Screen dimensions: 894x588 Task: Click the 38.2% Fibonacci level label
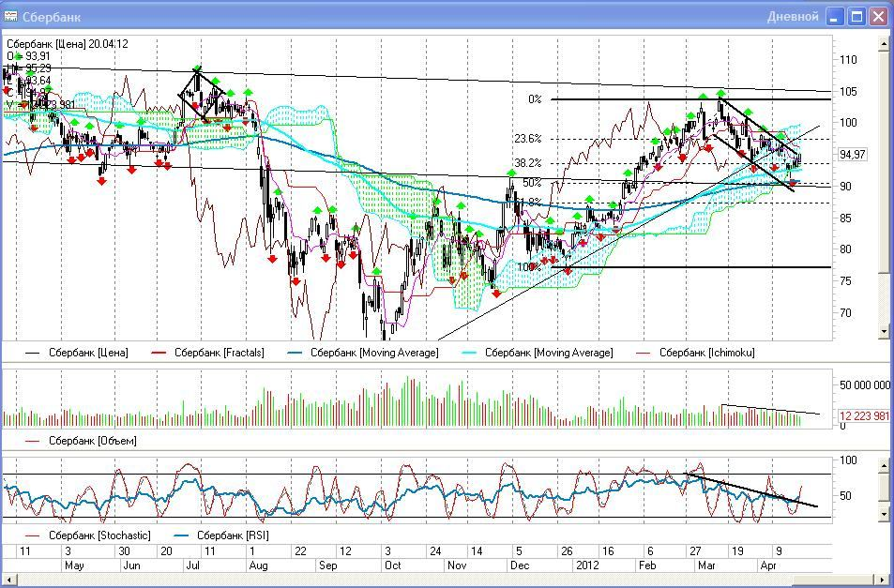click(x=528, y=163)
